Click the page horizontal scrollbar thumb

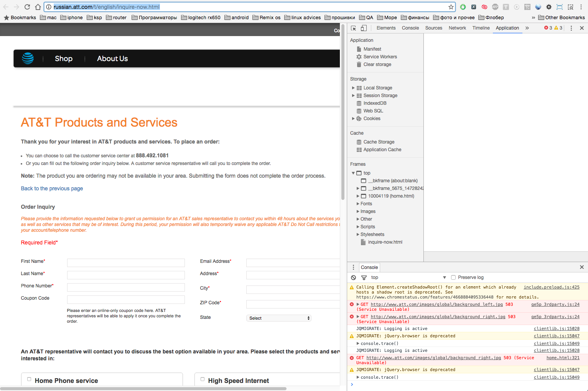[143, 389]
